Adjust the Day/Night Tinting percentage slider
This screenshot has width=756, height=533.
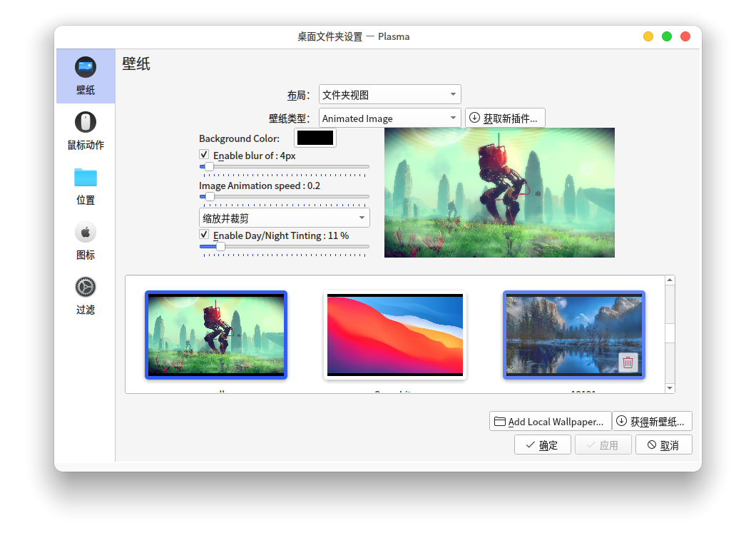point(285,246)
